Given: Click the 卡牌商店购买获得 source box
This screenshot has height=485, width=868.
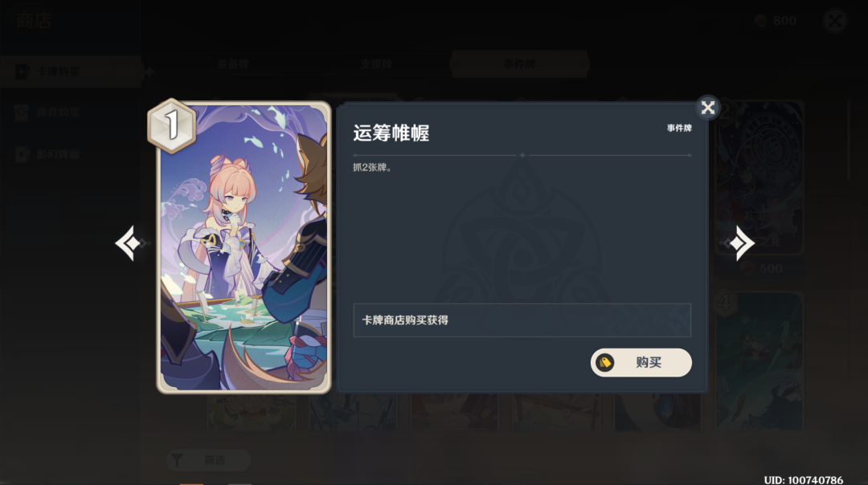Looking at the screenshot, I should click(522, 320).
